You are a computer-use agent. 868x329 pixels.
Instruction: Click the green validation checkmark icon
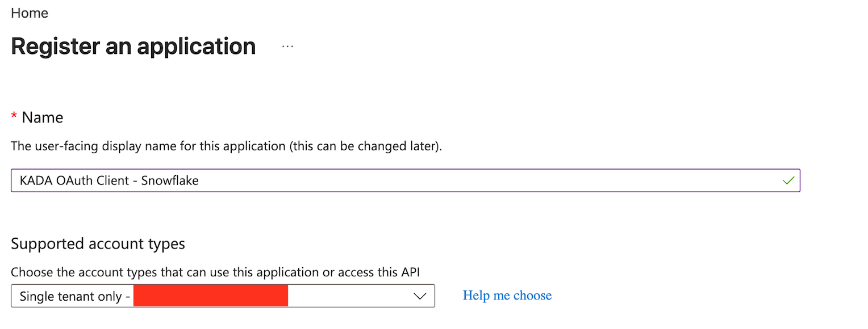point(788,181)
